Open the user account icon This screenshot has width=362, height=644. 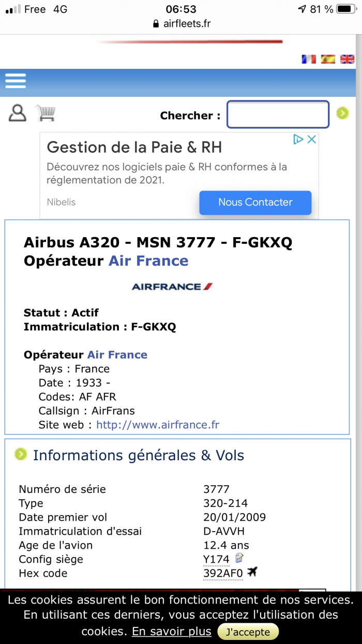17,113
